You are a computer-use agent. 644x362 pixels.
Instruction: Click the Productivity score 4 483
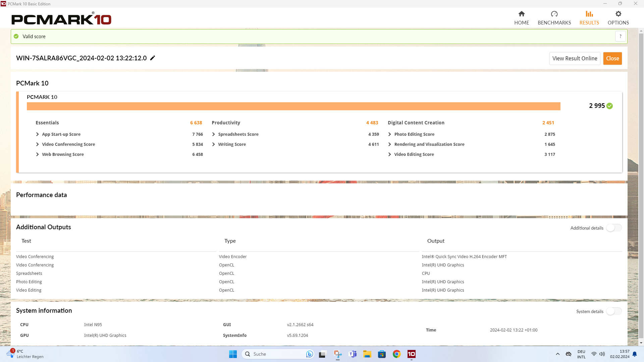pyautogui.click(x=372, y=123)
